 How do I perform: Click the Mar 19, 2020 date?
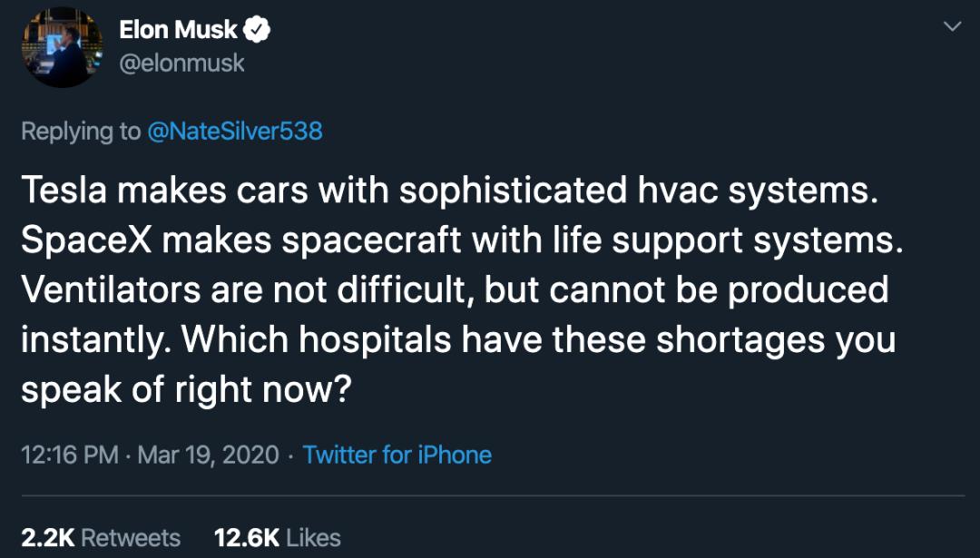208,455
